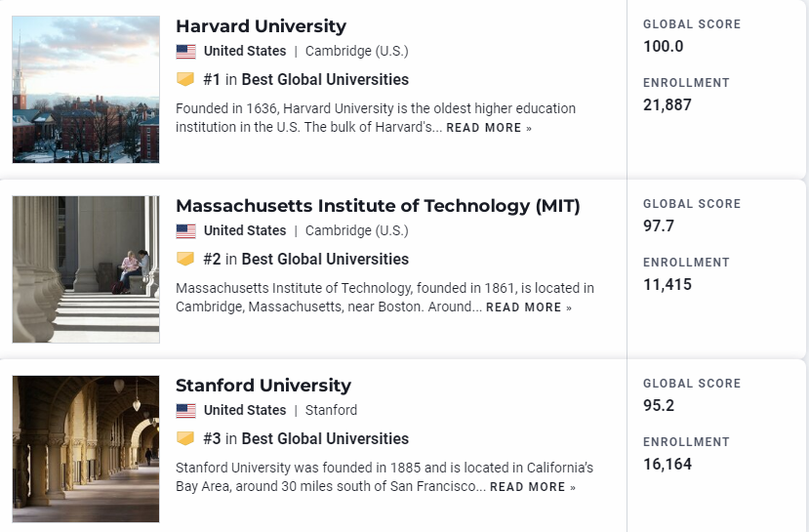809x532 pixels.
Task: Click the US flag icon under MIT
Action: [185, 231]
